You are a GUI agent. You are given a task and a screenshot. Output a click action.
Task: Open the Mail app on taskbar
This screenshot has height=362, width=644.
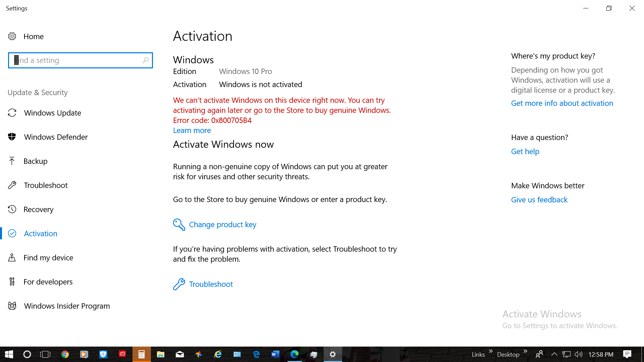(x=180, y=354)
